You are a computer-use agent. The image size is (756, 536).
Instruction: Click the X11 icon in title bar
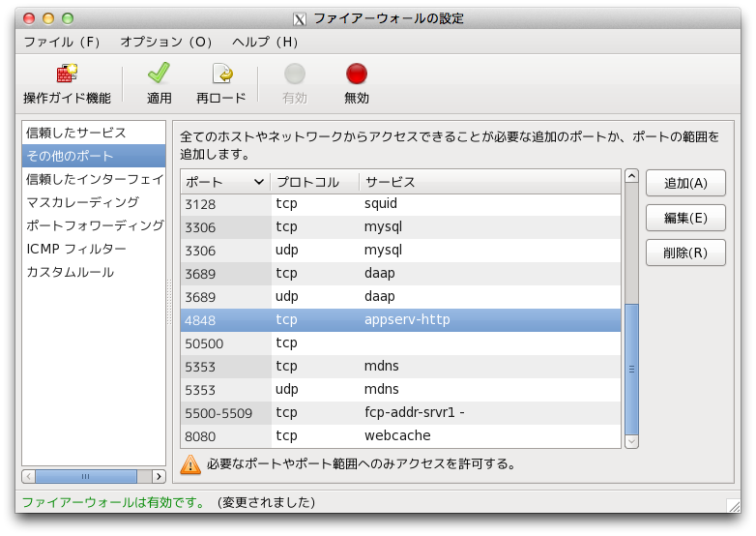(301, 18)
